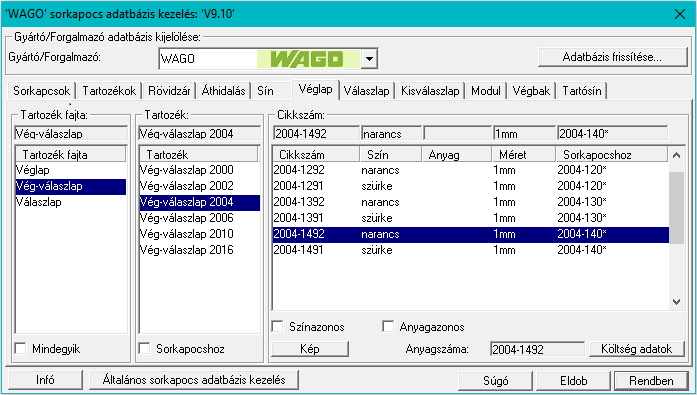The height and width of the screenshot is (395, 697).
Task: Toggle the Sorkapocshoz checkbox
Action: [144, 348]
